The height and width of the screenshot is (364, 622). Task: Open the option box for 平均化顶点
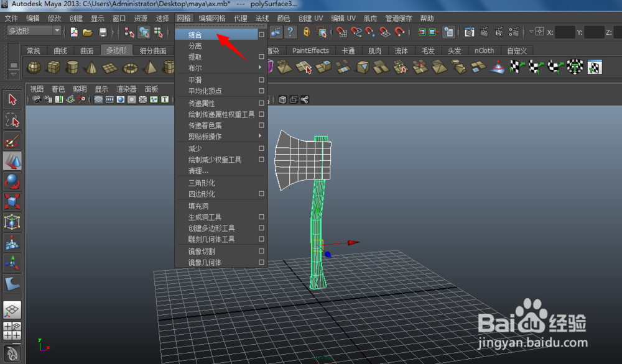pyautogui.click(x=261, y=91)
